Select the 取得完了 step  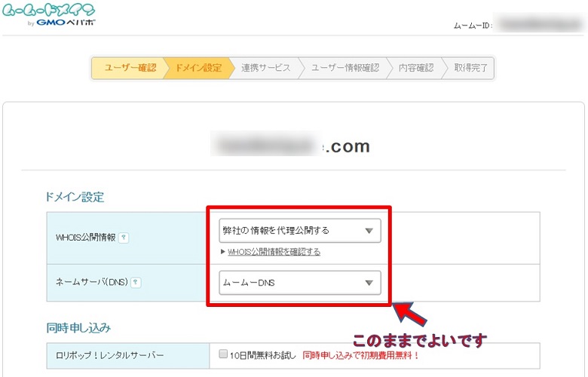click(470, 68)
